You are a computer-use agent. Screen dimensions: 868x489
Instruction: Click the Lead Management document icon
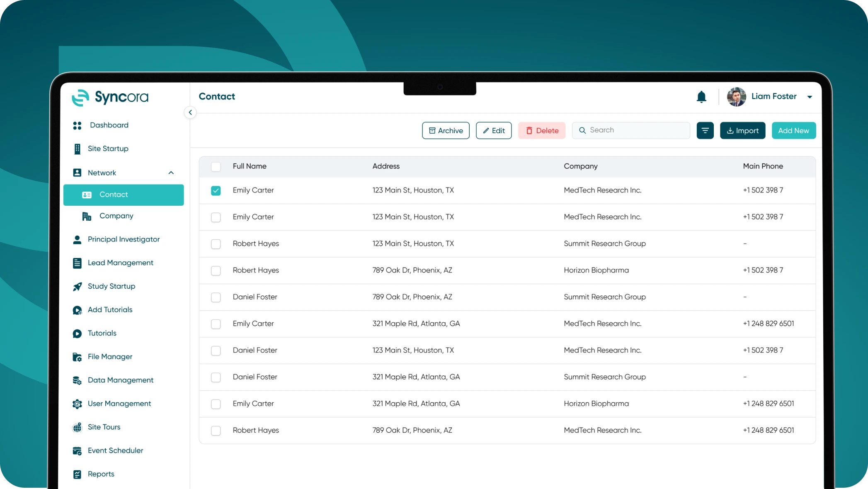(x=77, y=263)
